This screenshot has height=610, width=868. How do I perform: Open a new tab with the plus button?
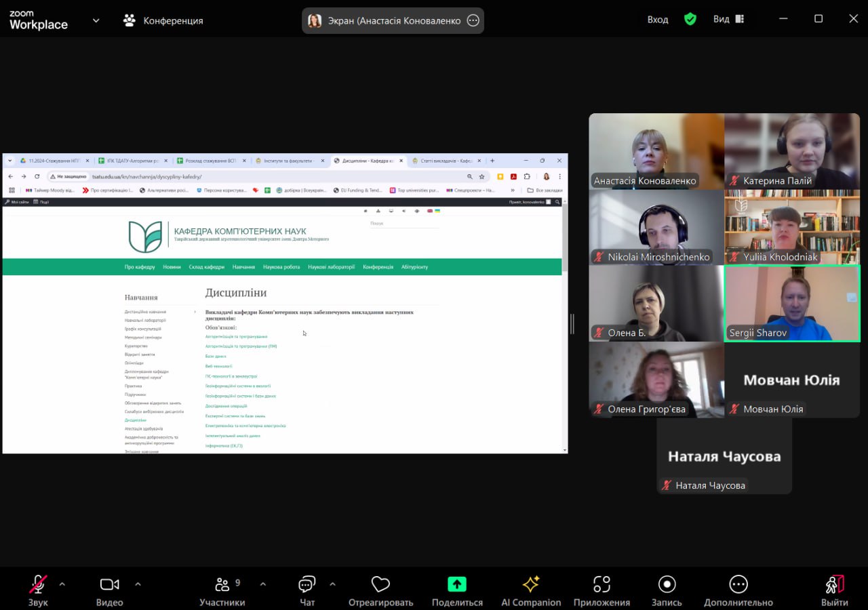point(492,161)
